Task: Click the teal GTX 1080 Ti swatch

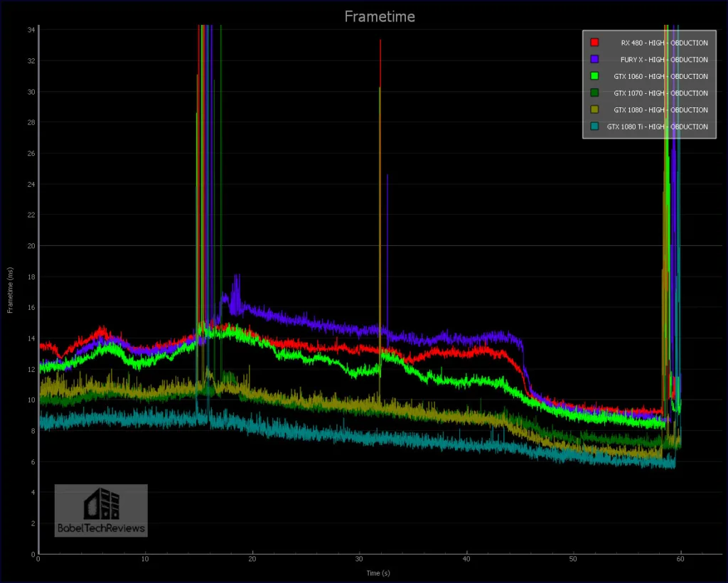Action: [x=594, y=127]
